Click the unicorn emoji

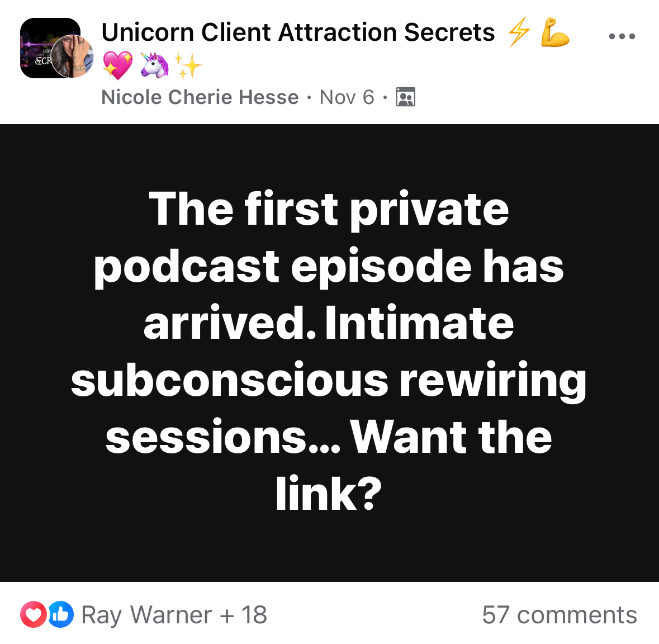click(x=154, y=65)
